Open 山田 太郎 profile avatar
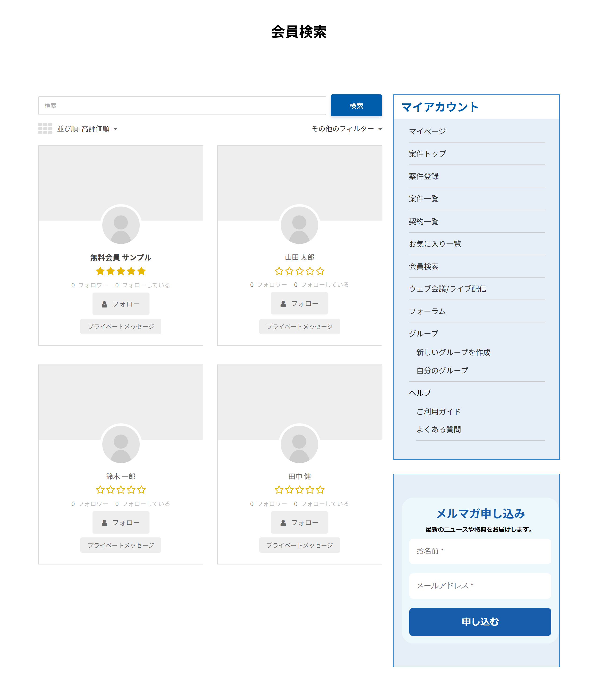The image size is (598, 700). click(299, 225)
